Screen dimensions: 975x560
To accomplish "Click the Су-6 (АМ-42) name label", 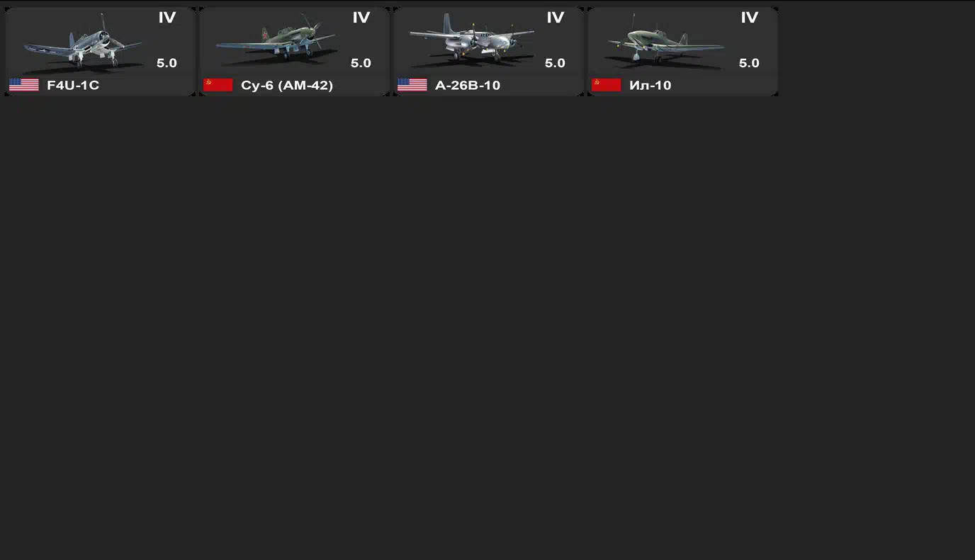I will coord(287,86).
